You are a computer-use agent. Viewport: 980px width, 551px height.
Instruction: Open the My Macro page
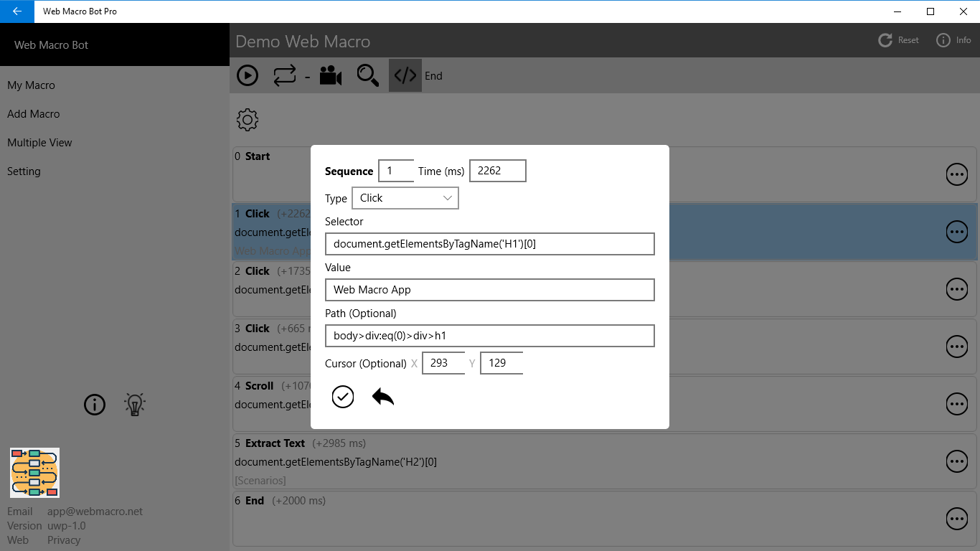pyautogui.click(x=31, y=85)
